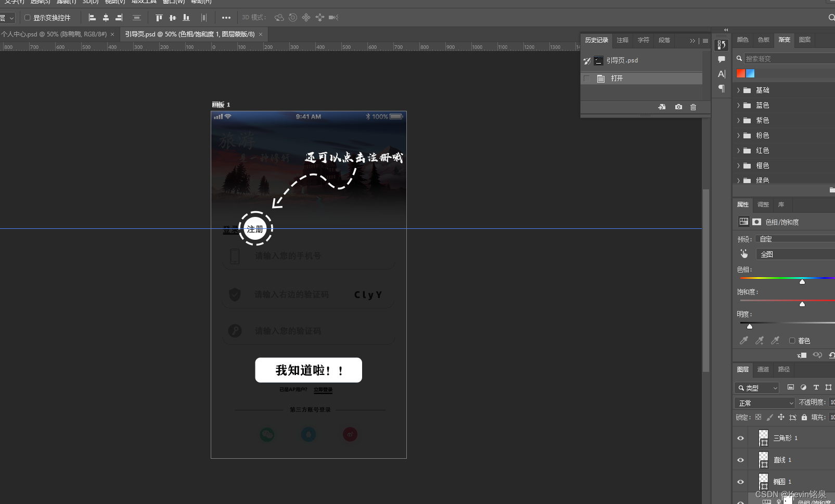Toggle visibility of the 直线 1 layer

coord(740,460)
